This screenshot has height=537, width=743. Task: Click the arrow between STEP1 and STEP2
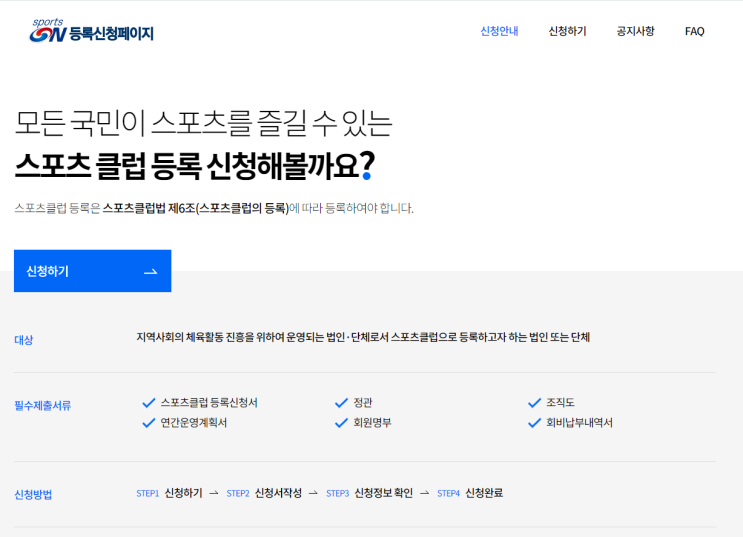(x=214, y=493)
